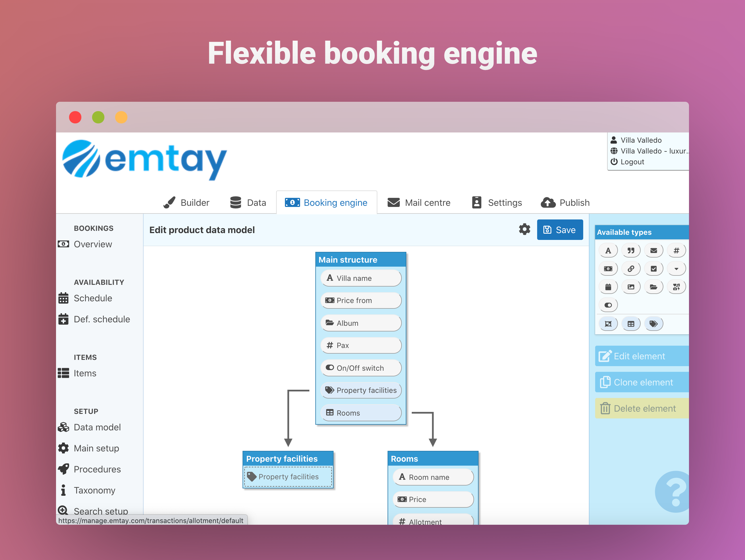Open model settings gear next to Save
The width and height of the screenshot is (745, 560).
pyautogui.click(x=524, y=230)
